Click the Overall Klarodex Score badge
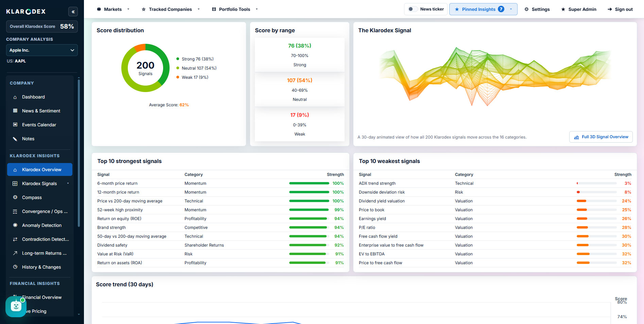 coord(42,26)
